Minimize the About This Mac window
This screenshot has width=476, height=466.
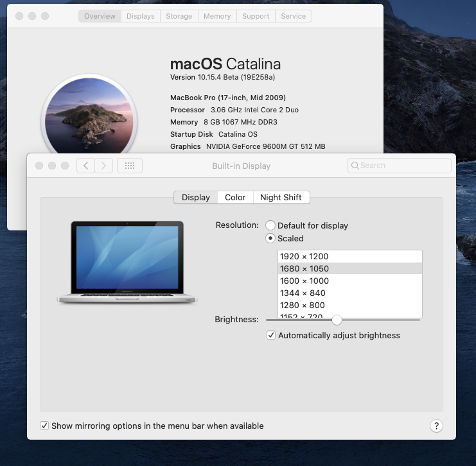pyautogui.click(x=32, y=16)
